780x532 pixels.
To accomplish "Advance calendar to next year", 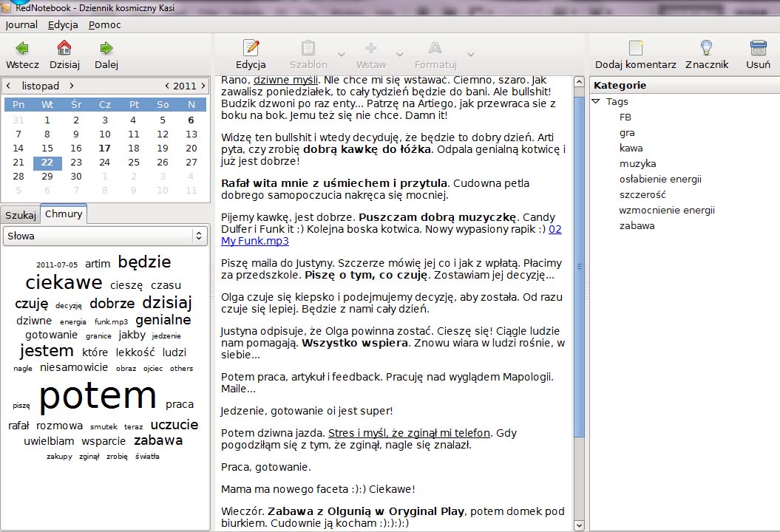I will 203,86.
